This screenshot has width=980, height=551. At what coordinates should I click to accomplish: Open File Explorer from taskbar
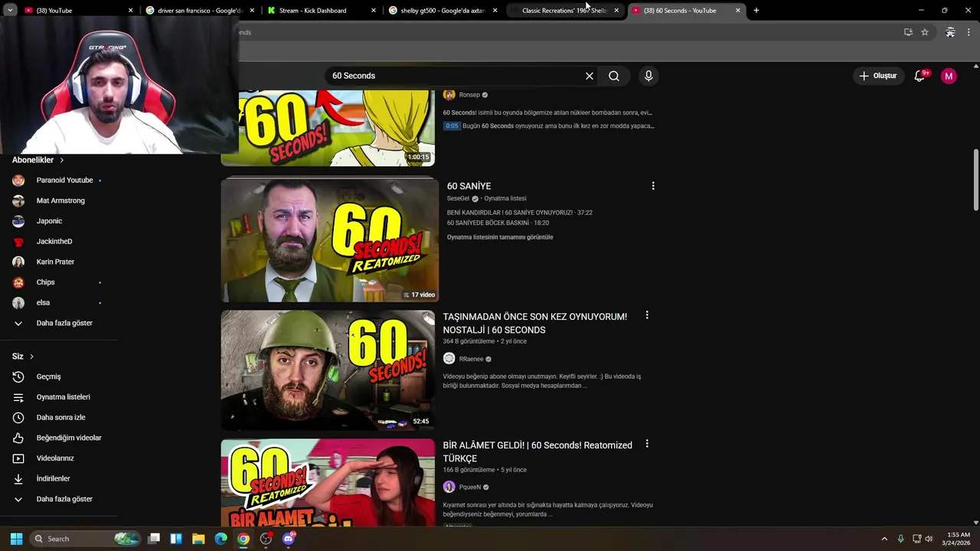198,539
